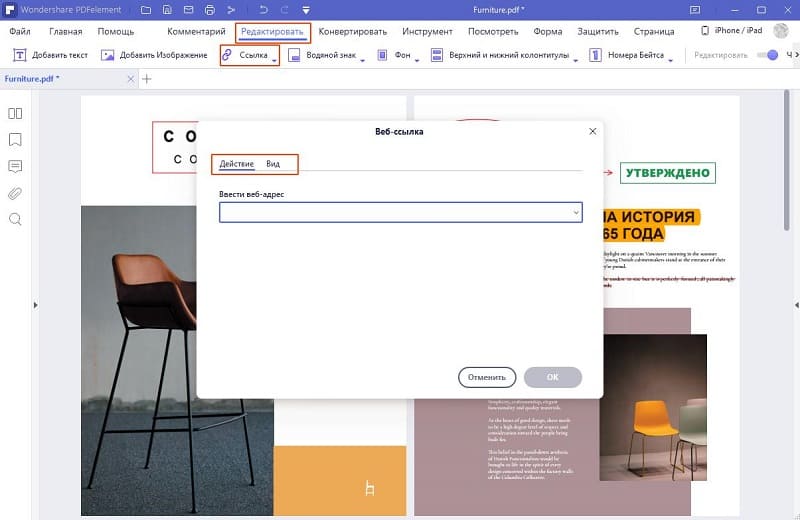Image resolution: width=800 pixels, height=520 pixels.
Task: Click the Ввести веб-адрес input field
Action: (x=395, y=213)
